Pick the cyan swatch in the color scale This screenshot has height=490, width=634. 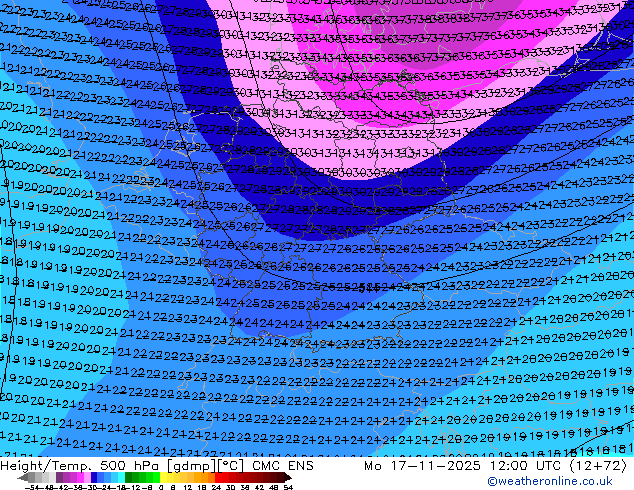[x=121, y=477]
